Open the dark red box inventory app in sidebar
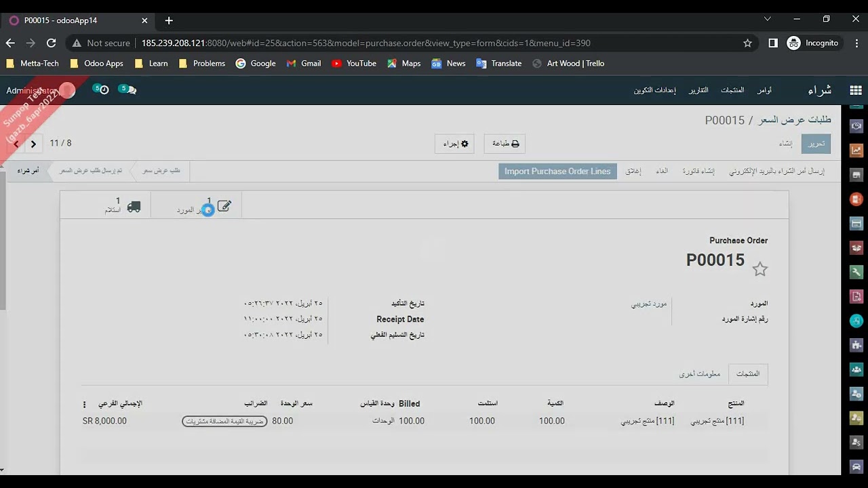868x488 pixels. tap(856, 247)
